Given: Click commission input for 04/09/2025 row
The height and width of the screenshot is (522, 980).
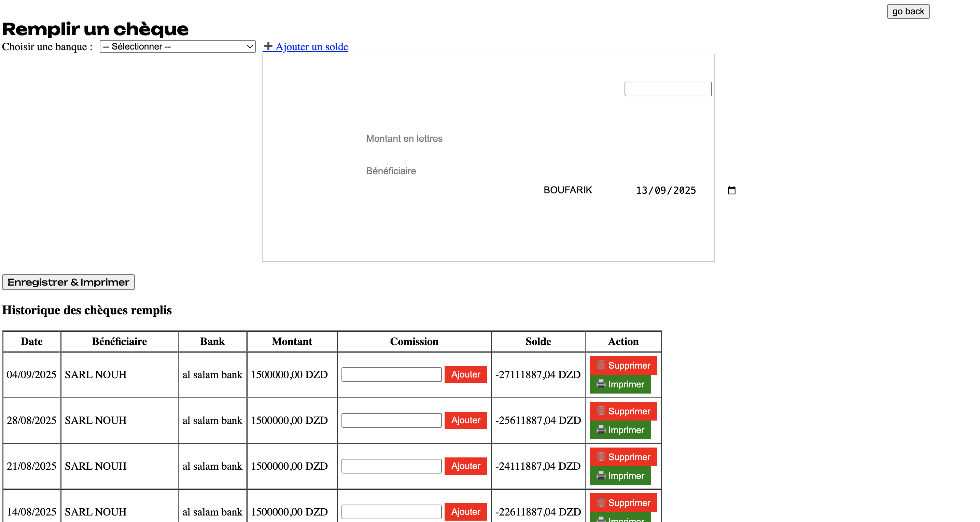Looking at the screenshot, I should [x=391, y=375].
